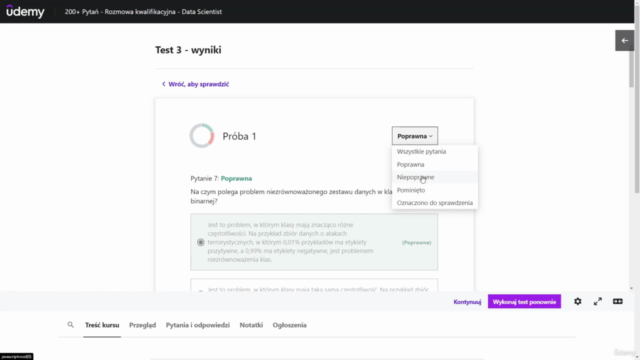Open the Poprawna filter dropdown
The height and width of the screenshot is (360, 640).
[415, 136]
